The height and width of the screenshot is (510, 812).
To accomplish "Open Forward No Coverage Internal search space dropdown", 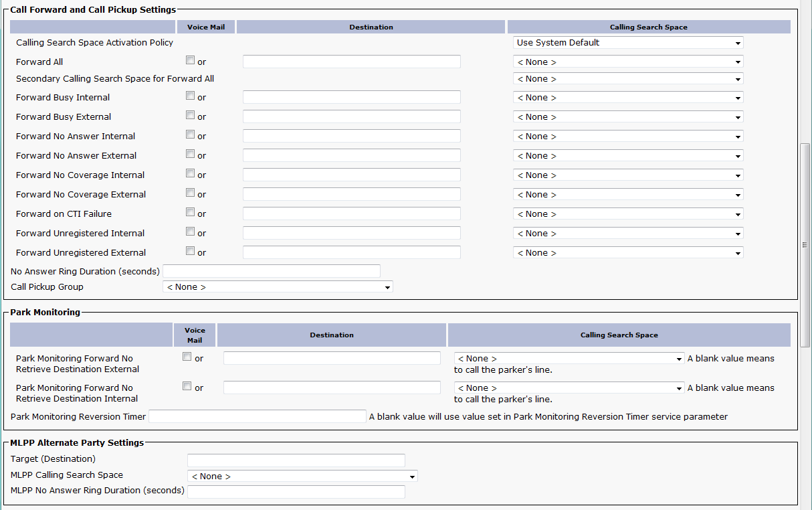I will click(x=628, y=175).
